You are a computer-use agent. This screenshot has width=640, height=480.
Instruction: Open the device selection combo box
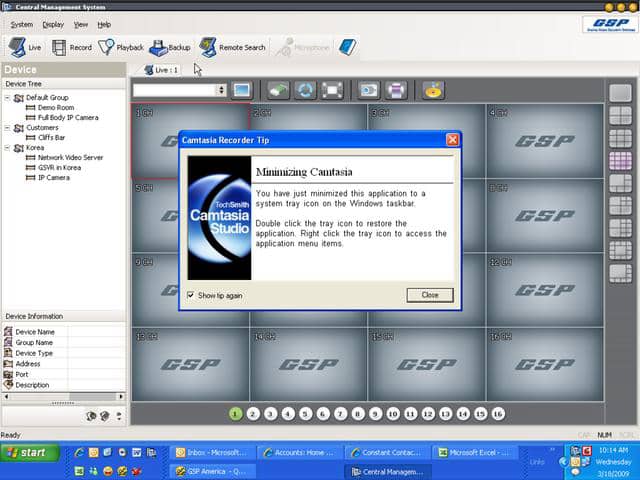221,90
